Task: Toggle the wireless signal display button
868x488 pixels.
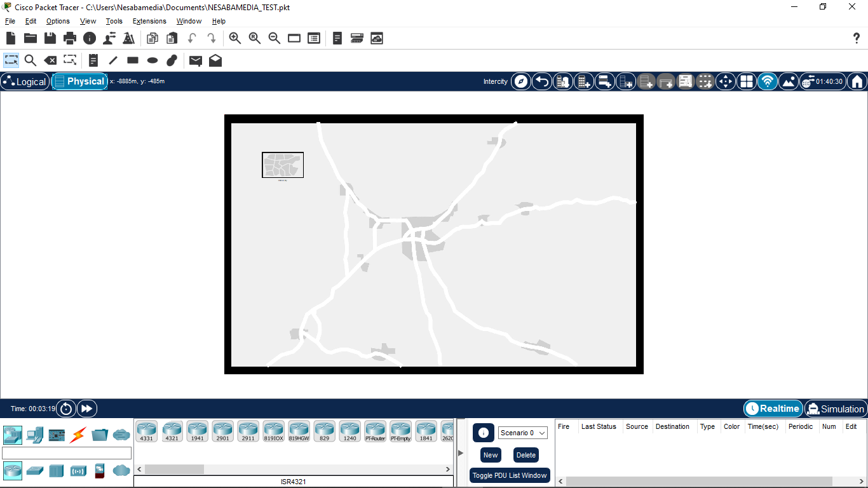Action: 768,81
